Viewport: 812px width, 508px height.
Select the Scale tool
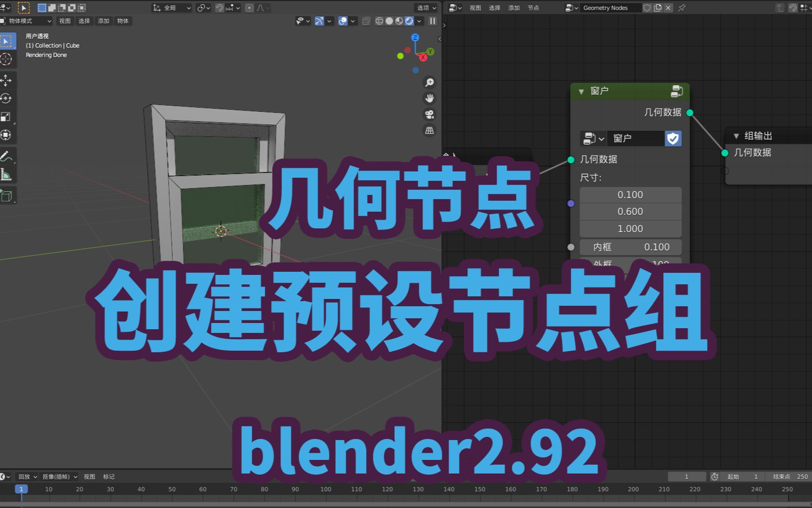pyautogui.click(x=7, y=117)
